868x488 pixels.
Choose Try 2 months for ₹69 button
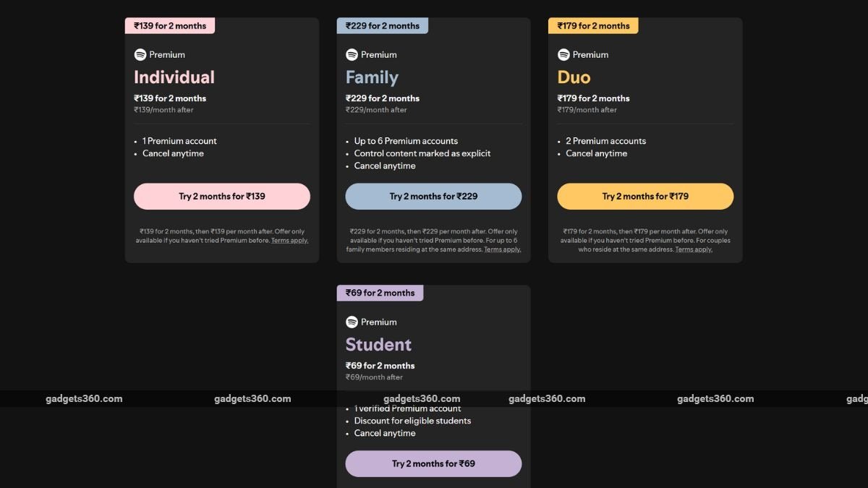click(433, 464)
